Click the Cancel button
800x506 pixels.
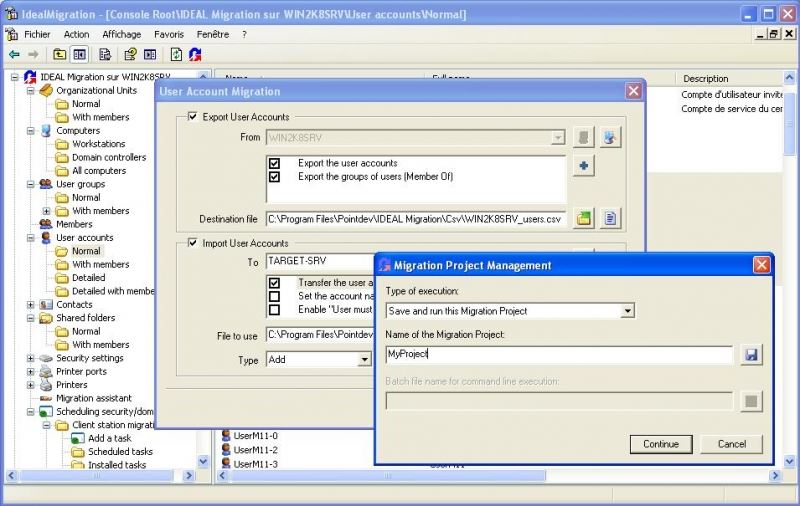[x=732, y=444]
